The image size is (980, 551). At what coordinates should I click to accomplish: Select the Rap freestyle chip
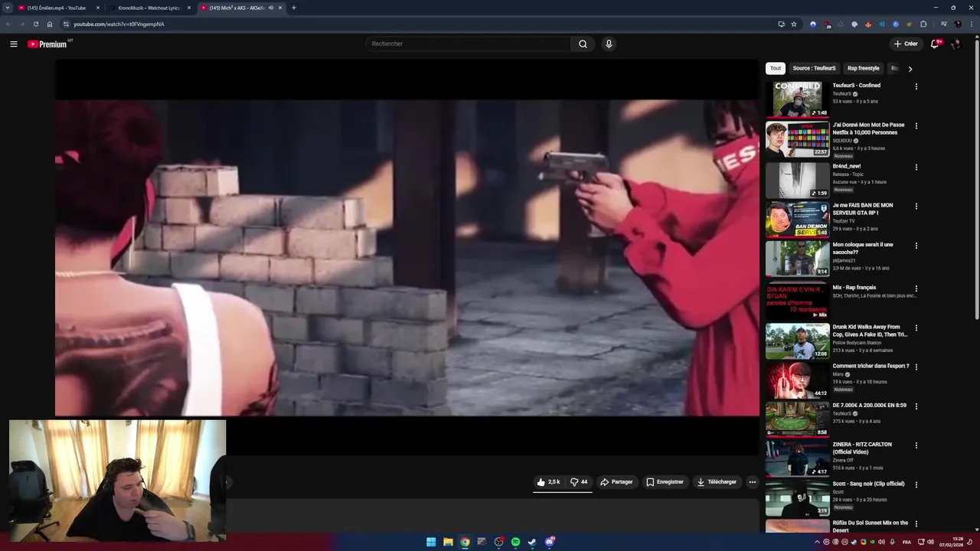tap(864, 68)
